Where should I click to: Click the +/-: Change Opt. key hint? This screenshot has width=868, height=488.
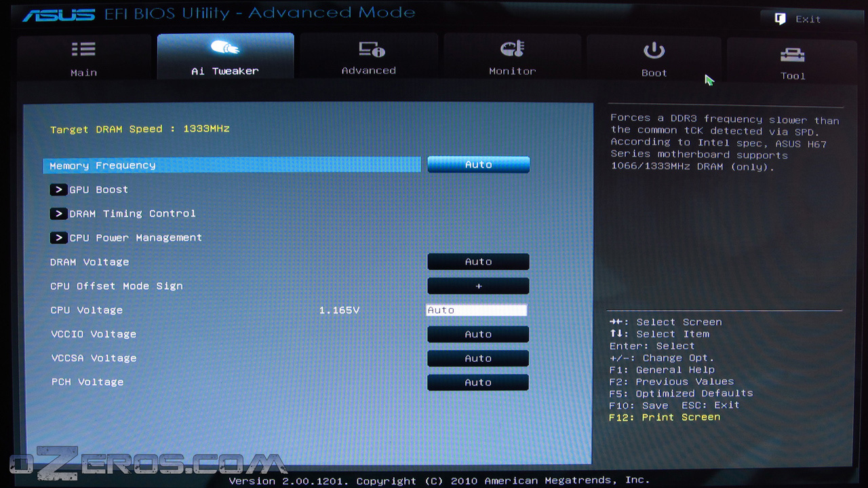pos(662,358)
